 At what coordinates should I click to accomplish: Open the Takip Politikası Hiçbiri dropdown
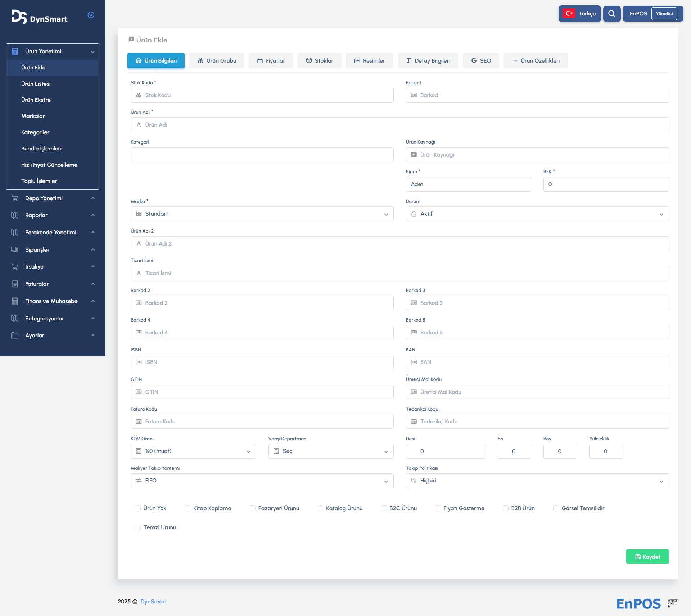[x=537, y=481]
